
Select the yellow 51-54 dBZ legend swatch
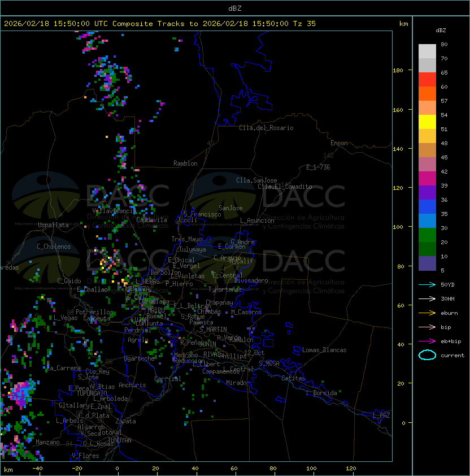(427, 122)
